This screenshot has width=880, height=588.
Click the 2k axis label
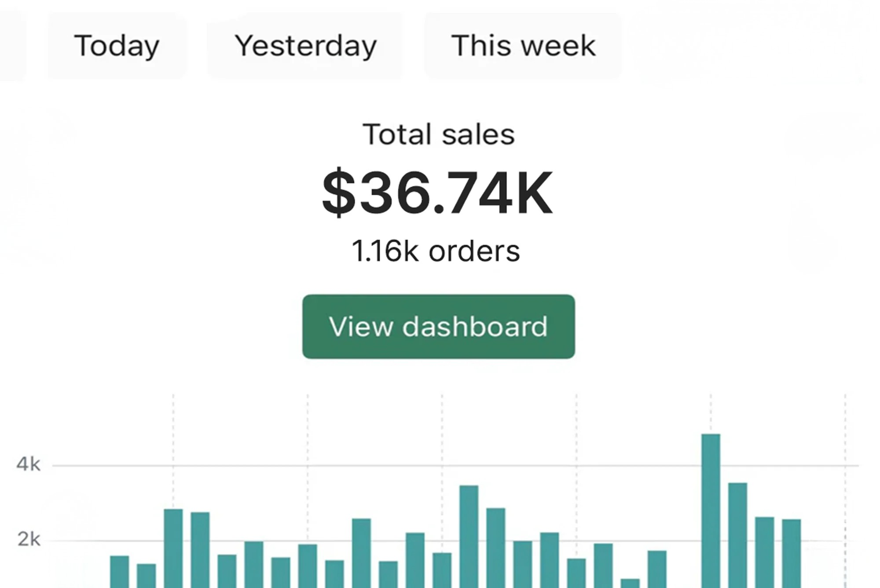click(29, 539)
